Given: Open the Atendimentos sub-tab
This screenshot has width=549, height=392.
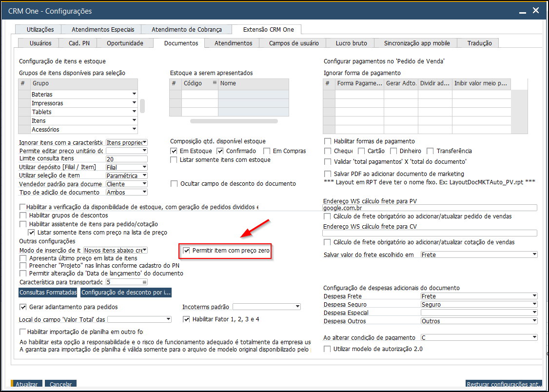Looking at the screenshot, I should click(x=233, y=43).
